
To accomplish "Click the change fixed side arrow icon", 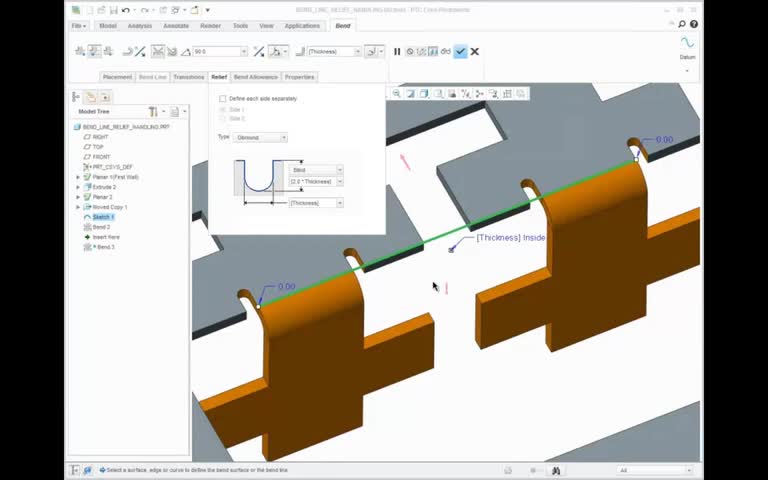I will pos(140,51).
